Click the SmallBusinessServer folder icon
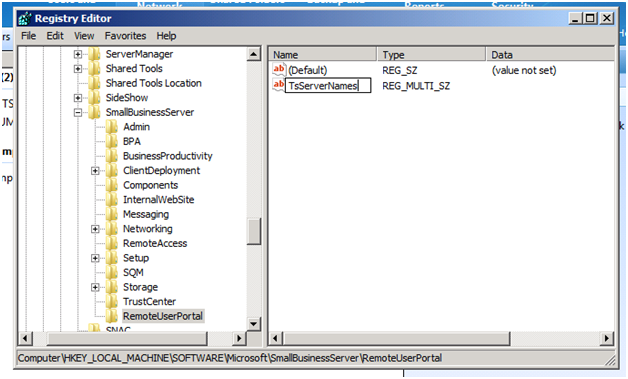 click(x=94, y=112)
